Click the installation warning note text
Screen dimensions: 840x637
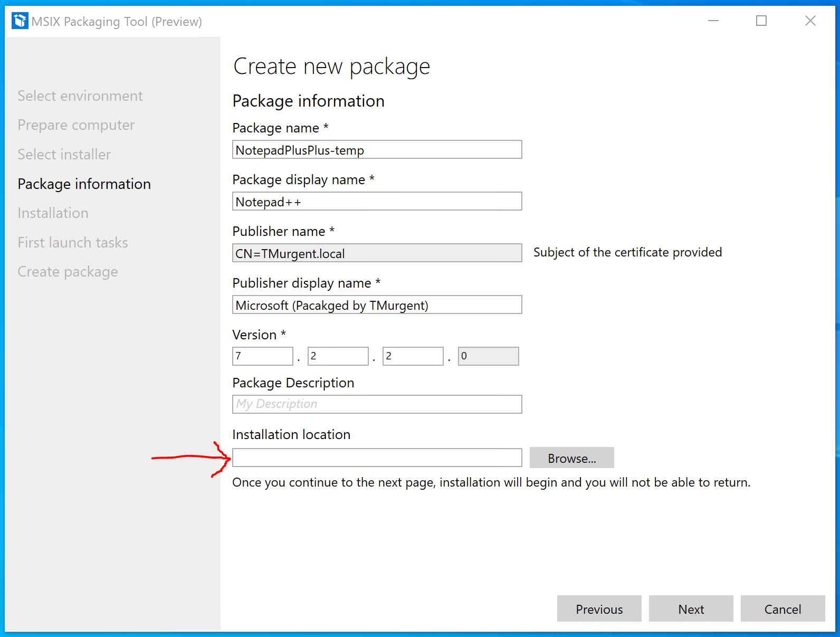(x=491, y=482)
